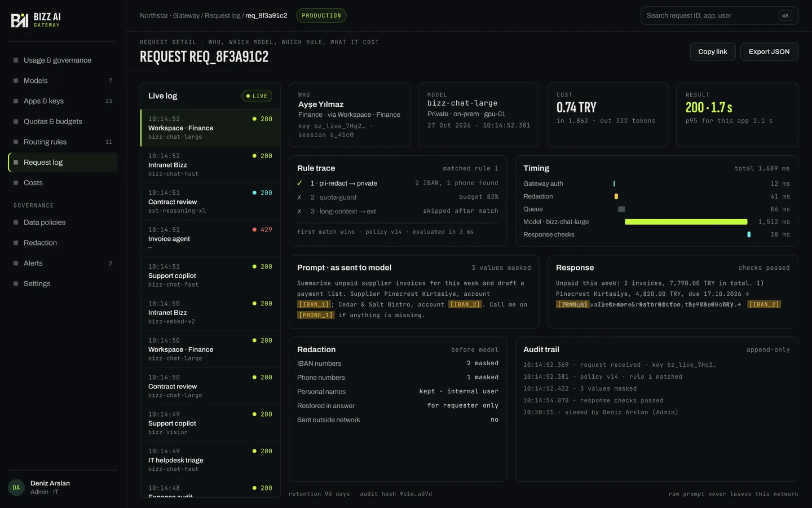This screenshot has width=812, height=508.
Task: Open the Support copilot bizz-vision log entry
Action: tap(210, 423)
